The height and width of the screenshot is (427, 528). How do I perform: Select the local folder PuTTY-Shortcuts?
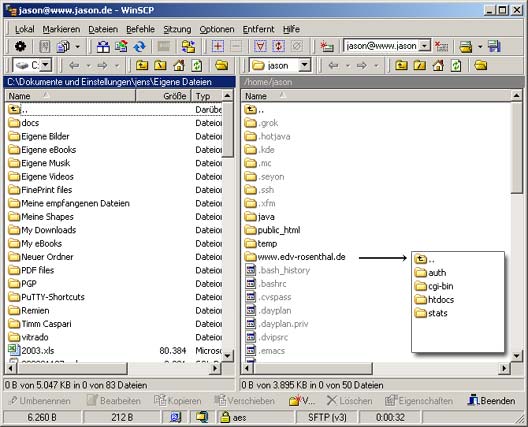pyautogui.click(x=46, y=297)
